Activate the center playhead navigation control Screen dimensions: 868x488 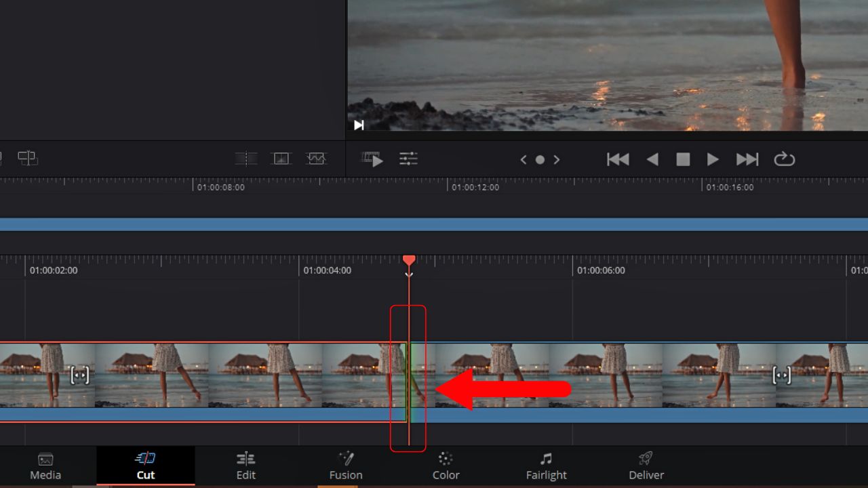click(540, 159)
